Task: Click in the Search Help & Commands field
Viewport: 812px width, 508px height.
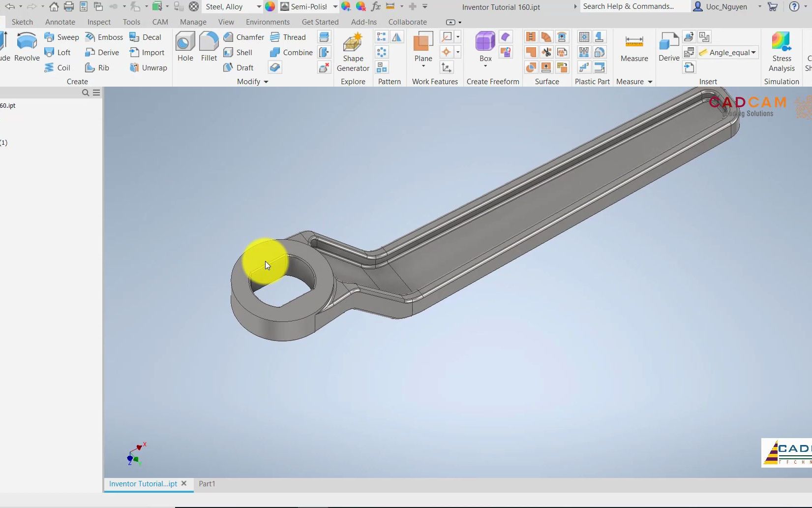Action: click(x=630, y=6)
